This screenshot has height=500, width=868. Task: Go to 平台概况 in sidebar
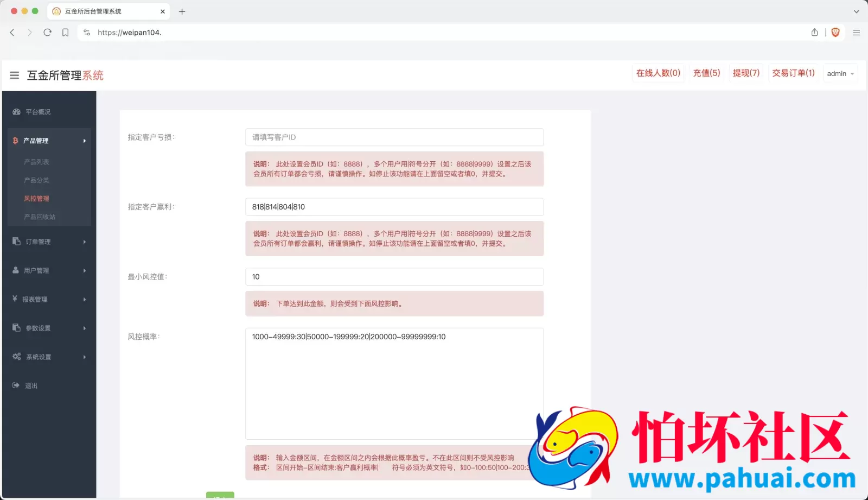coord(38,112)
